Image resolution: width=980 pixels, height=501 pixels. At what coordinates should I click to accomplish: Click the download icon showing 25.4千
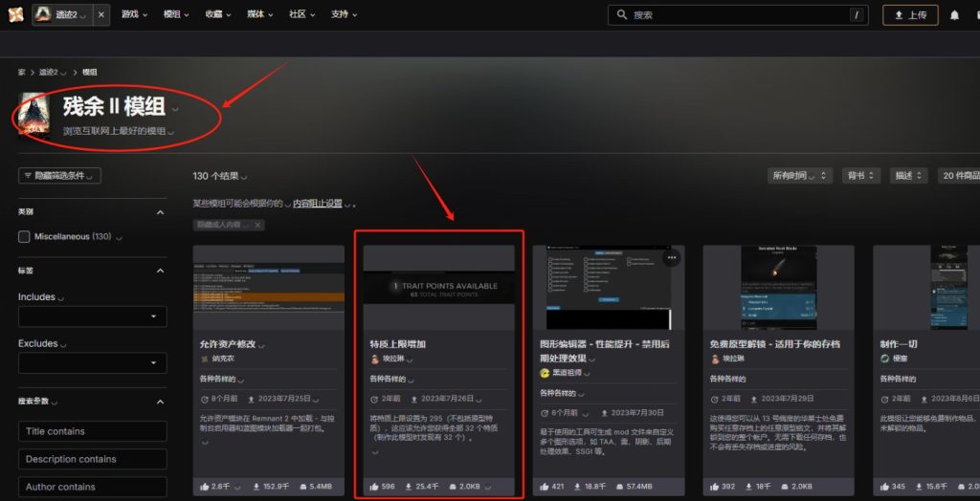click(x=408, y=486)
